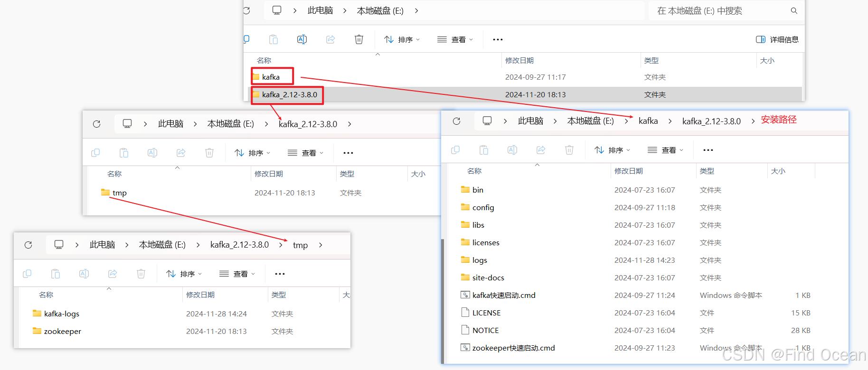Image resolution: width=868 pixels, height=370 pixels.
Task: Refresh the kafka_2.12-3.8.0 window
Action: pos(97,124)
